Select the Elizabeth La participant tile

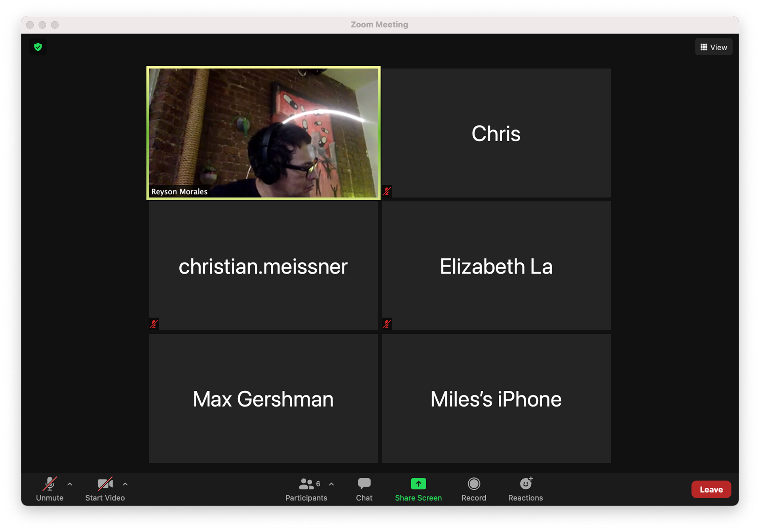pyautogui.click(x=496, y=266)
